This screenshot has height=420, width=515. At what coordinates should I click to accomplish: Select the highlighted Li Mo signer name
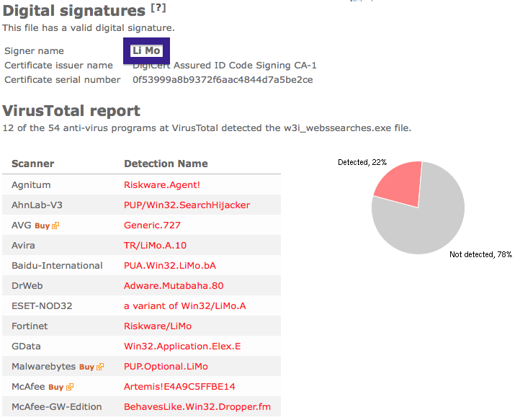point(146,50)
